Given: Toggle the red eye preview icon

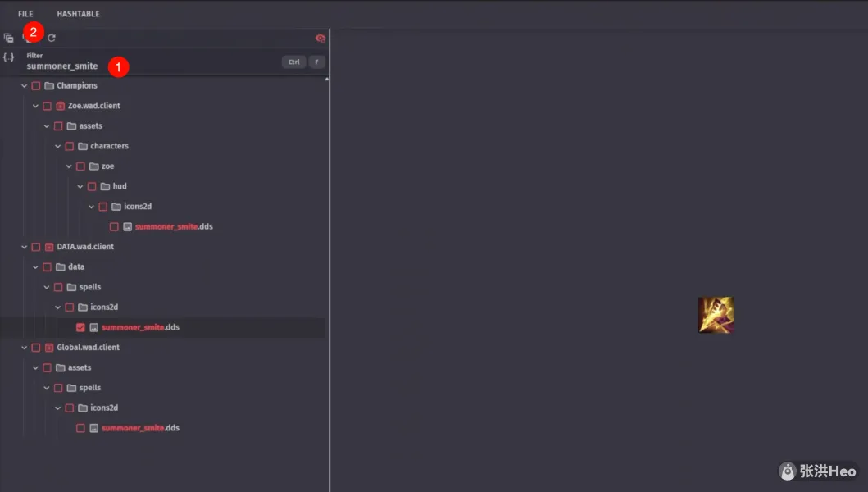Looking at the screenshot, I should click(x=320, y=38).
